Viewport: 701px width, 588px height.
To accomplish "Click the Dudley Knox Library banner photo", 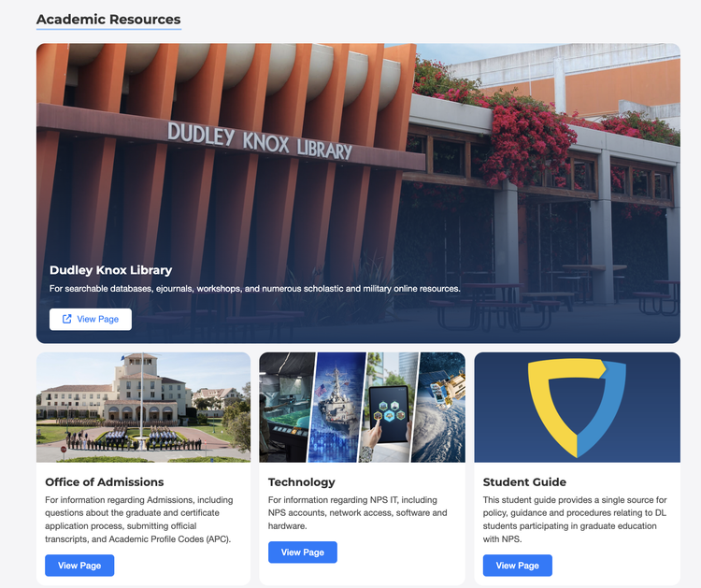I will 358,194.
